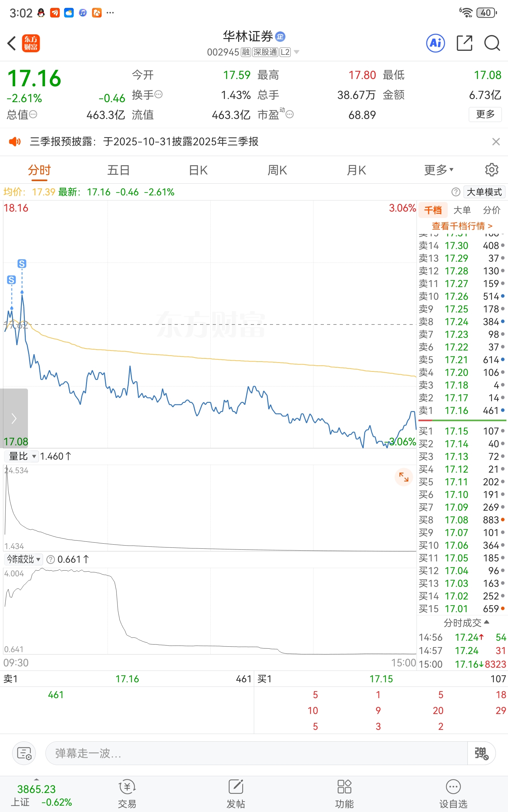
Task: Open the search magnifier icon
Action: click(x=492, y=43)
